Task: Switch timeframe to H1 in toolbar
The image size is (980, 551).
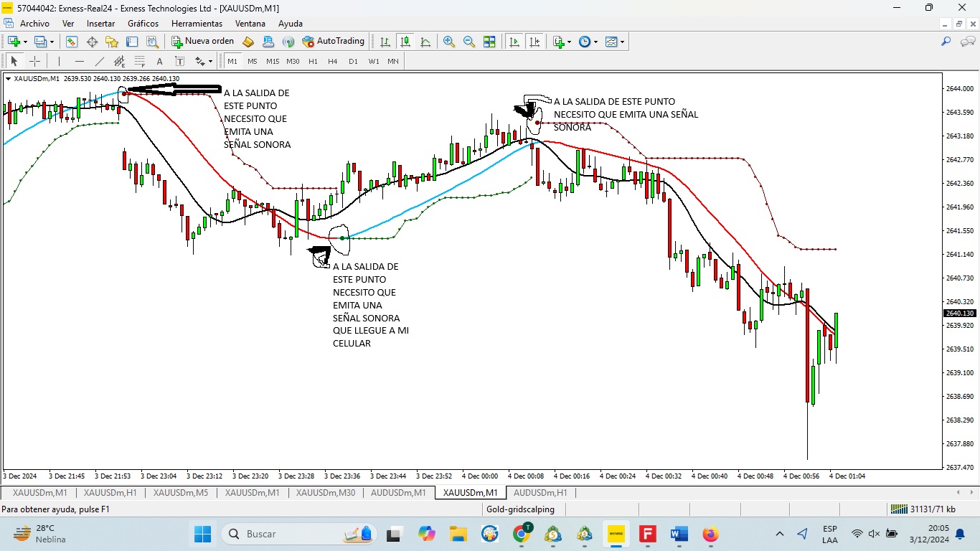Action: 313,61
